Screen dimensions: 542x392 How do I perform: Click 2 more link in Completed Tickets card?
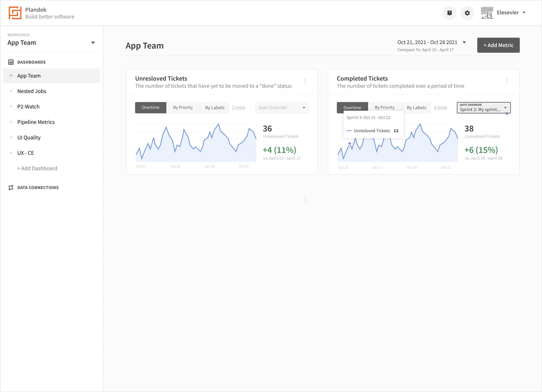click(x=440, y=108)
